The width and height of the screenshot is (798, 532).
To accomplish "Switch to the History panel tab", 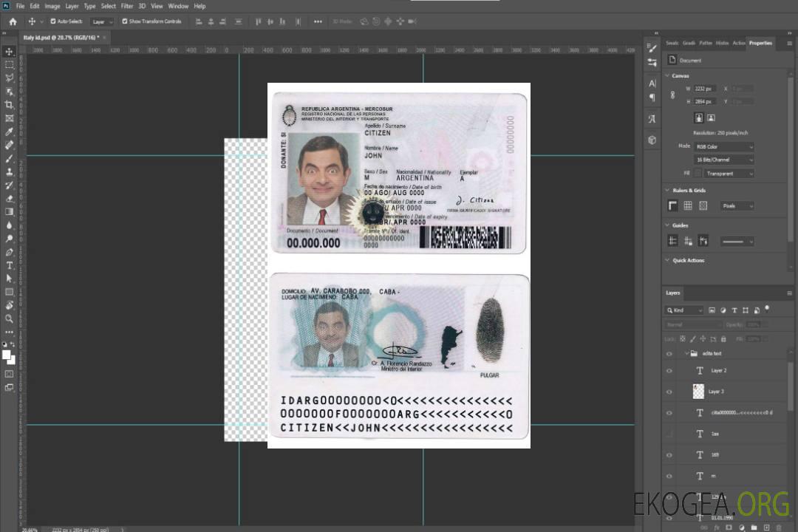I will [722, 44].
